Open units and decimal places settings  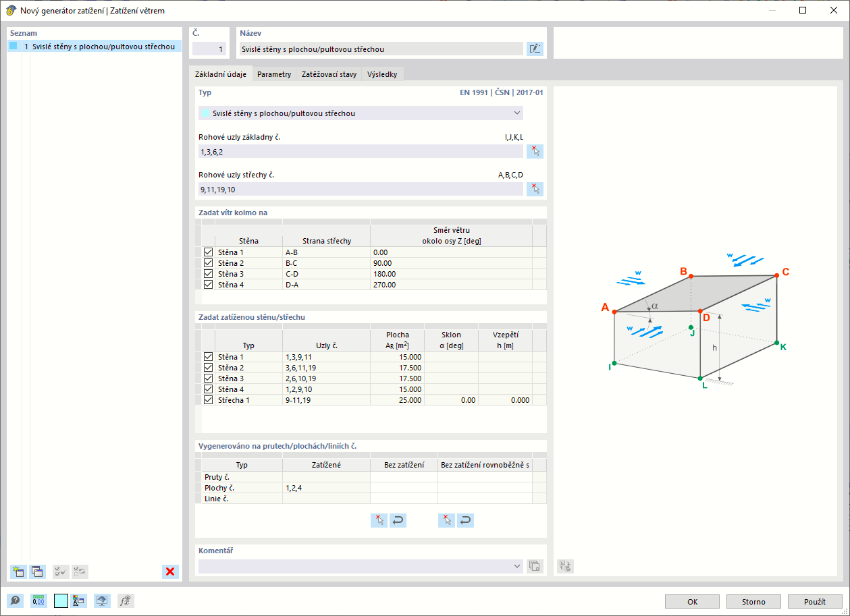[38, 600]
